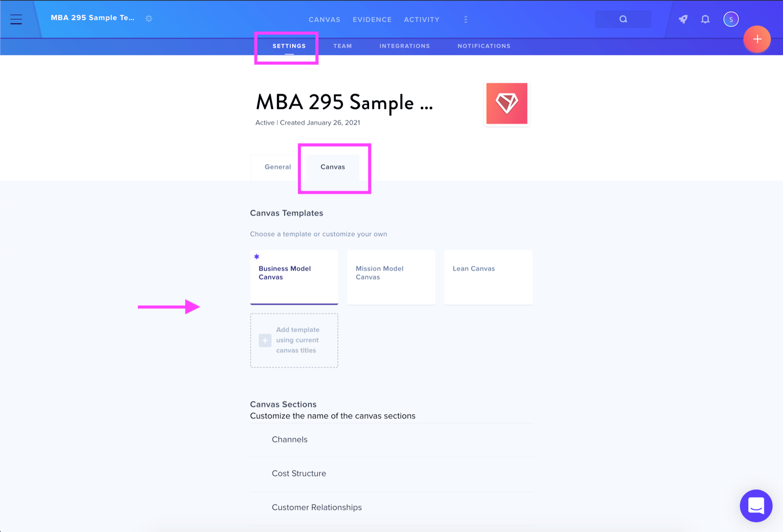Select the SETTINGS sub-tab

pos(289,46)
